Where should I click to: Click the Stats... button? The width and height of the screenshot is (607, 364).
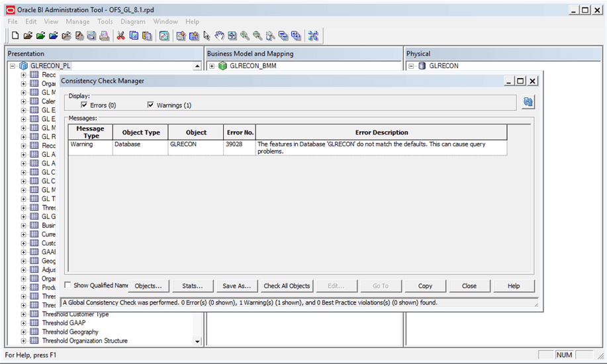click(193, 286)
